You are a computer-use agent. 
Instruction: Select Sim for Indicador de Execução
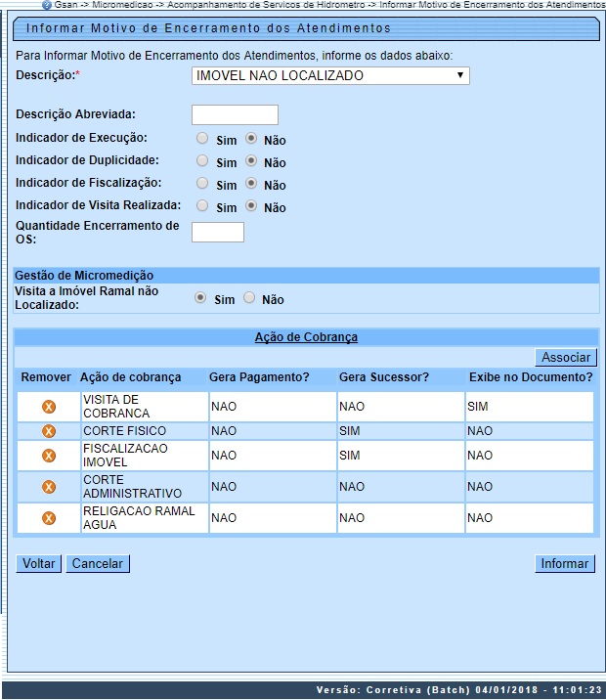(202, 139)
